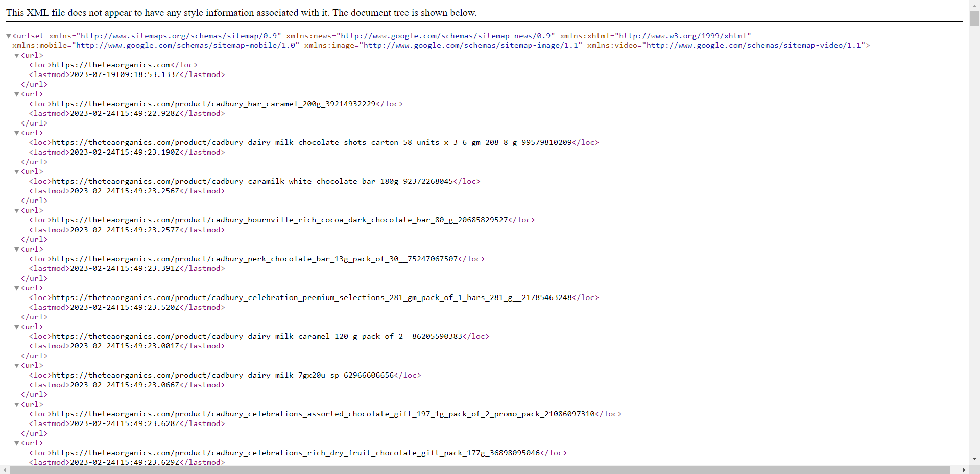Collapse url node for cadbury_celebration_premium_selections
The image size is (980, 474).
click(x=17, y=288)
